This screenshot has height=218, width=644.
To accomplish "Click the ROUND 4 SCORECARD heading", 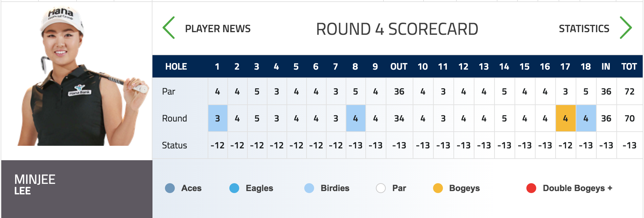I will (397, 29).
